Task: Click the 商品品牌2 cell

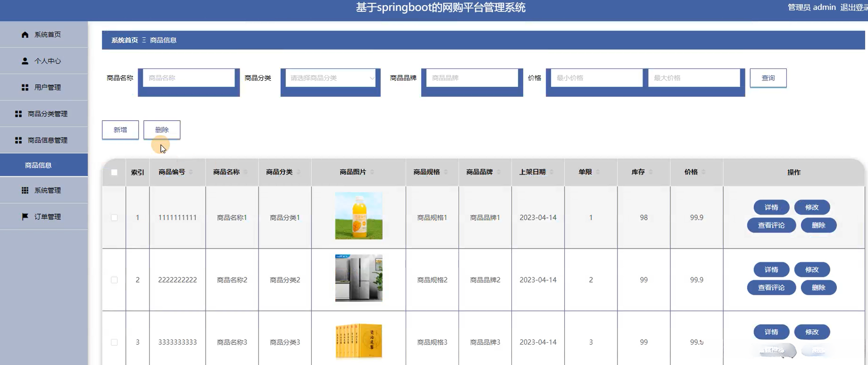Action: point(485,280)
